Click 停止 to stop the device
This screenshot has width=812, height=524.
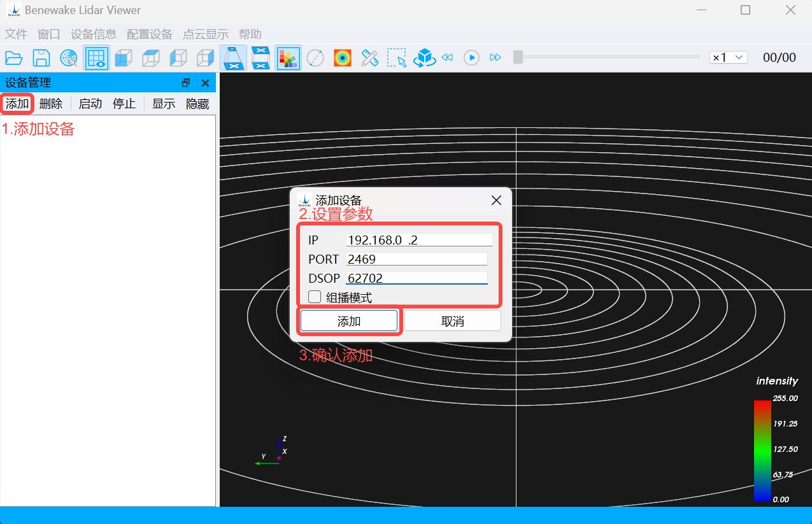(x=124, y=104)
